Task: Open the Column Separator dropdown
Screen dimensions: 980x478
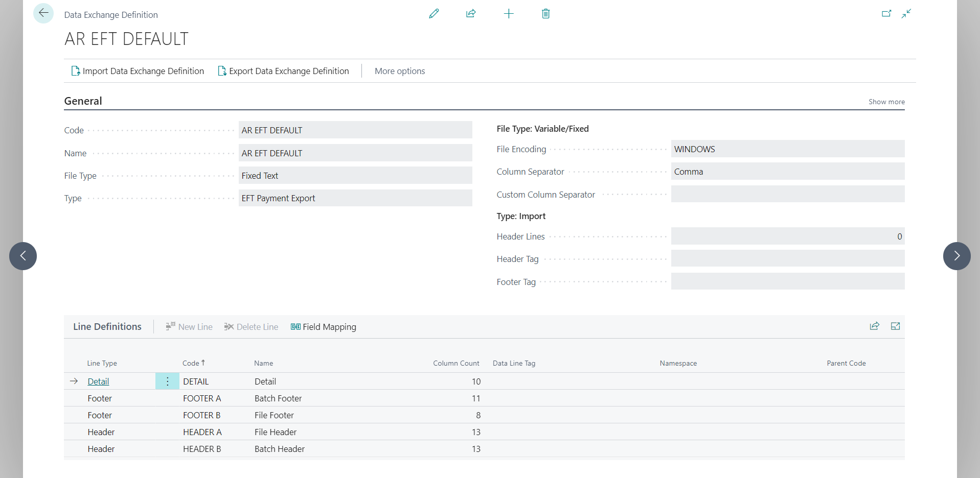Action: [x=788, y=171]
